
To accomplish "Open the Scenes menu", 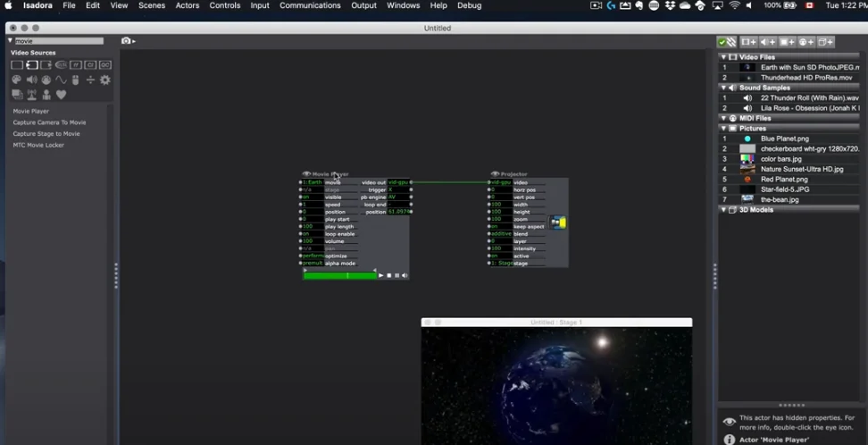I will point(152,5).
